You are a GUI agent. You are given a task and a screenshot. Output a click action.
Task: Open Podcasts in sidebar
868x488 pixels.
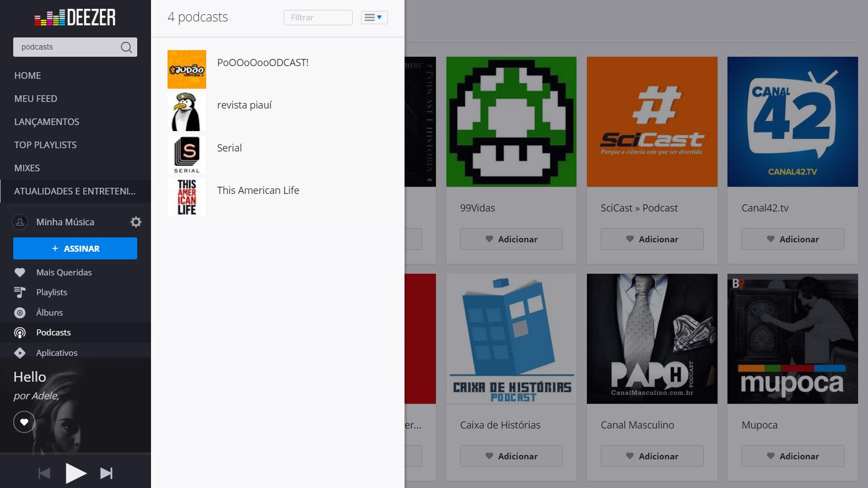53,333
